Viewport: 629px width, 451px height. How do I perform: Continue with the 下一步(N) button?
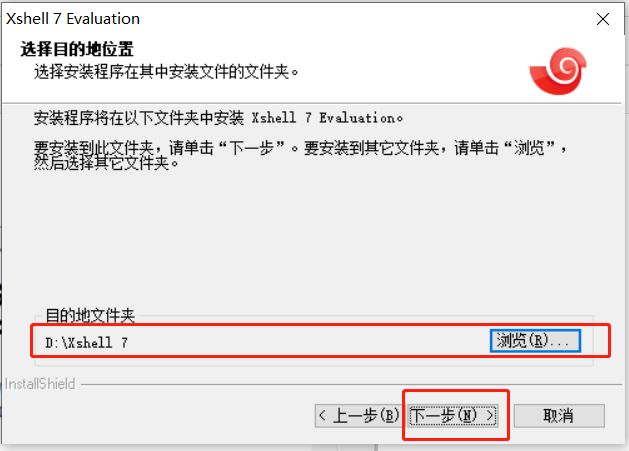pos(453,415)
